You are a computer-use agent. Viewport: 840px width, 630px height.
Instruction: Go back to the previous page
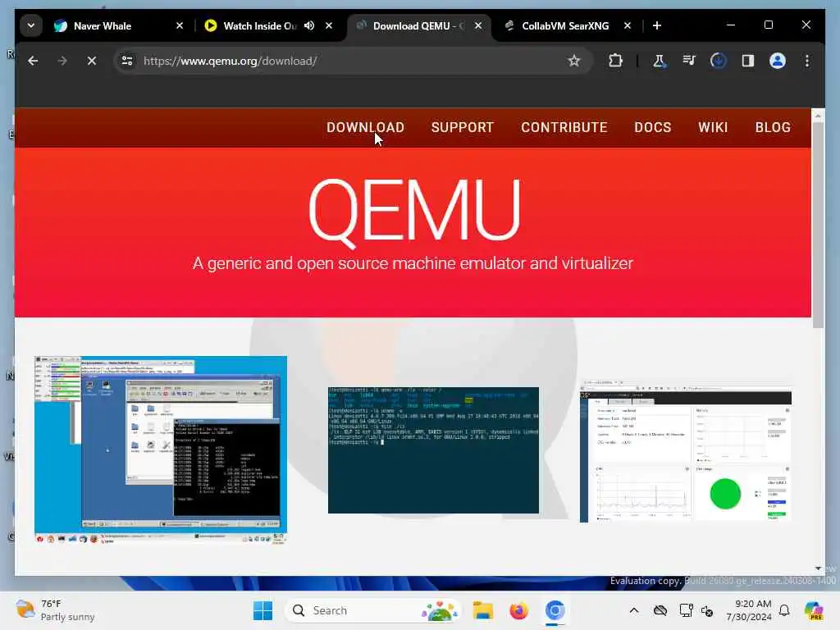33,61
